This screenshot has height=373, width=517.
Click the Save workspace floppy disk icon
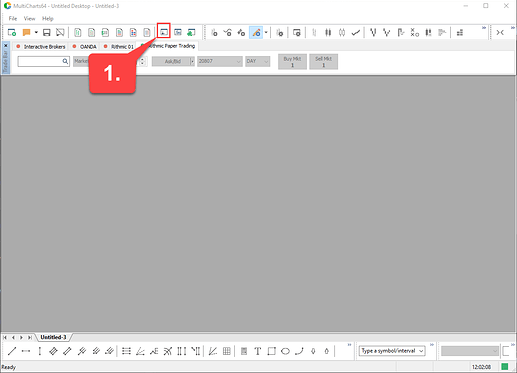[x=47, y=32]
